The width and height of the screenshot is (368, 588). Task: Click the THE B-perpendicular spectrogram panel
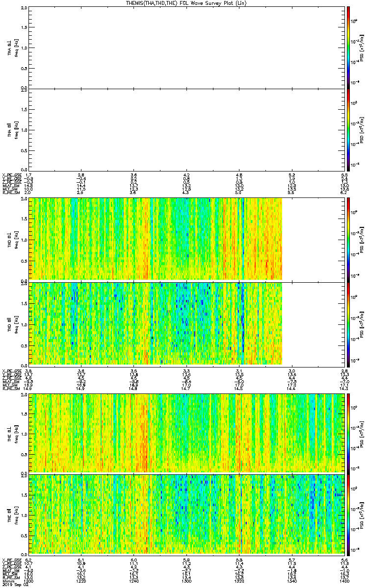tap(186, 433)
